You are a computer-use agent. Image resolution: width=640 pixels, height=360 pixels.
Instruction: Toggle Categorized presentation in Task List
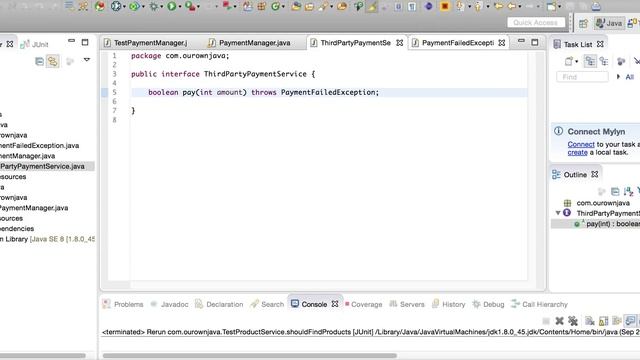pos(590,61)
